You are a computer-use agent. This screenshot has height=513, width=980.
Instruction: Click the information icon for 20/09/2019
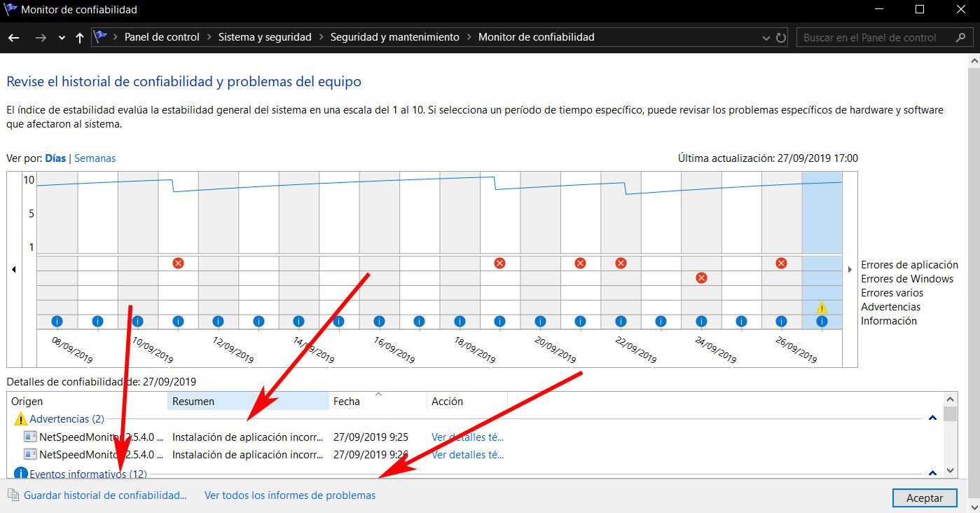pyautogui.click(x=540, y=321)
